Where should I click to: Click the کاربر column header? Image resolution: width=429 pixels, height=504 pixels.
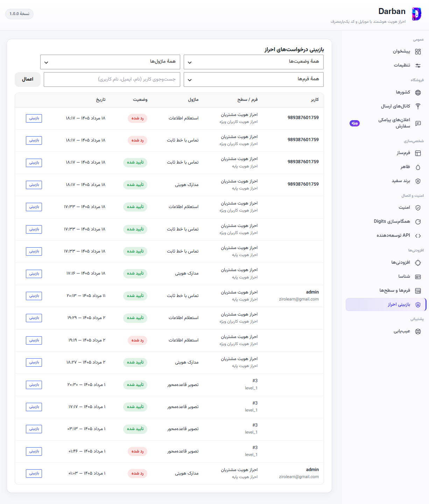tap(315, 100)
